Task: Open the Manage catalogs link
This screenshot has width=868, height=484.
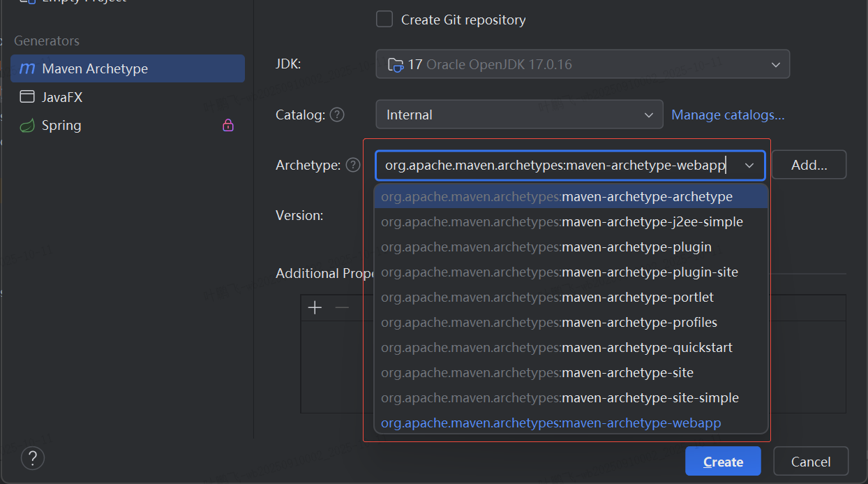Action: pyautogui.click(x=728, y=115)
